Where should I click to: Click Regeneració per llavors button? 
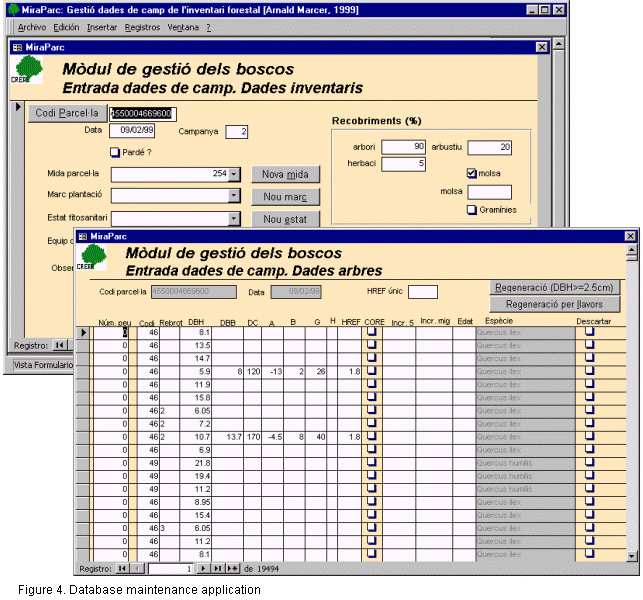[x=554, y=304]
